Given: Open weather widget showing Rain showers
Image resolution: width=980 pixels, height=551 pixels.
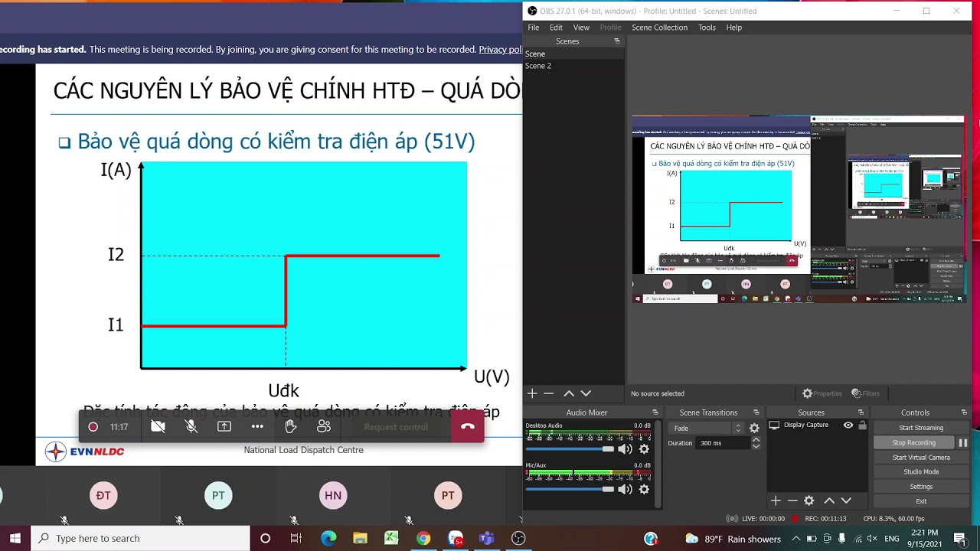Looking at the screenshot, I should (733, 539).
